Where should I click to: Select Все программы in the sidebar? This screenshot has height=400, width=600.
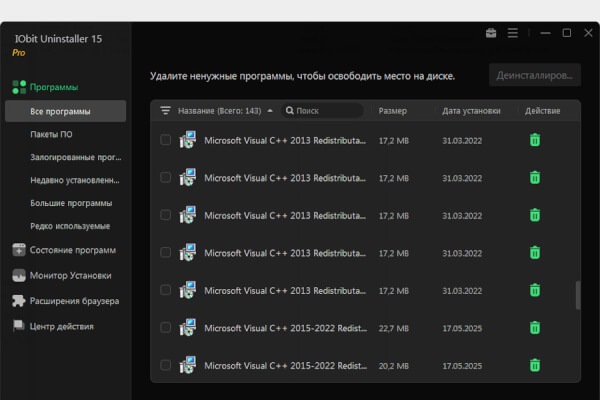(65, 111)
